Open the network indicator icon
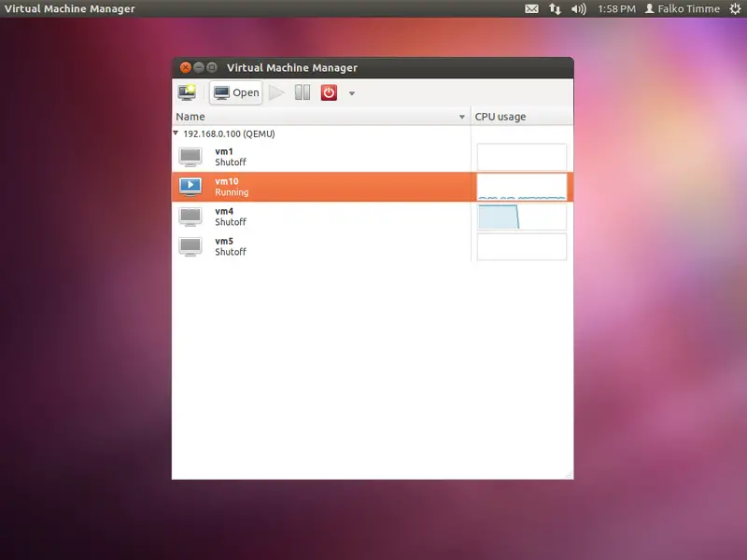The height and width of the screenshot is (560, 747). pos(556,9)
